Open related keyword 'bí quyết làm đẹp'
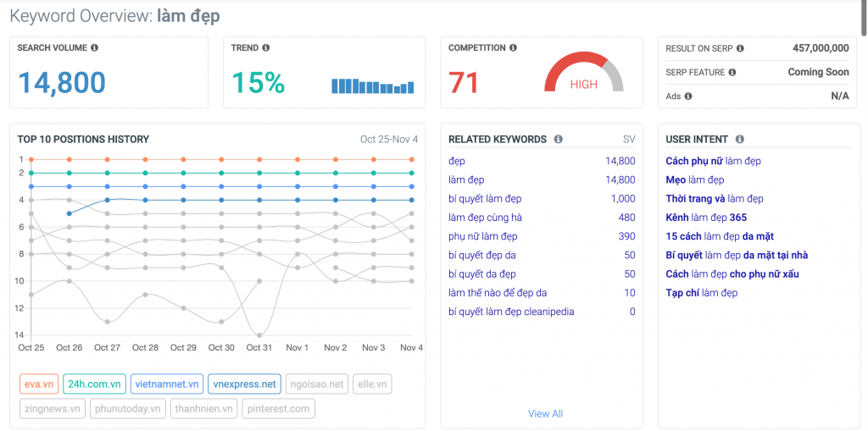This screenshot has width=868, height=431. (485, 199)
